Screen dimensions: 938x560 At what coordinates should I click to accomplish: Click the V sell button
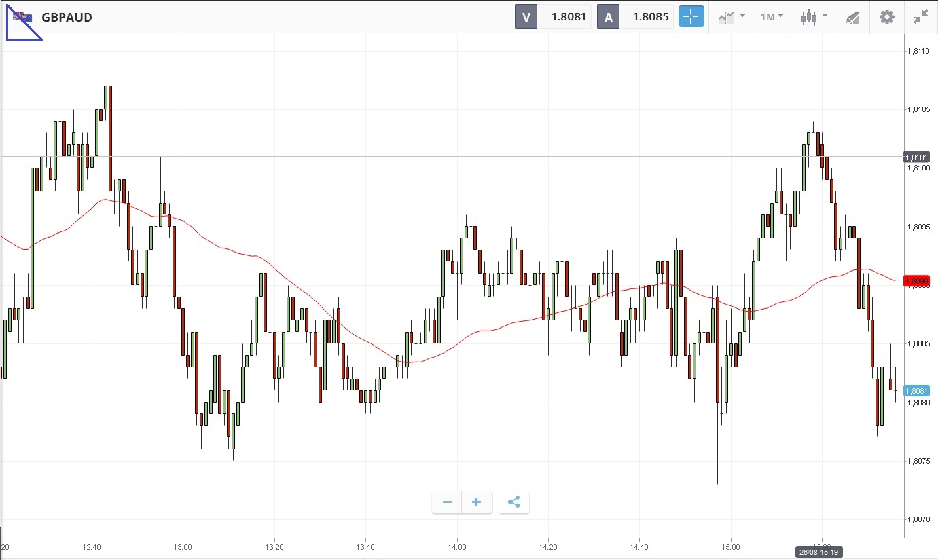(x=526, y=17)
